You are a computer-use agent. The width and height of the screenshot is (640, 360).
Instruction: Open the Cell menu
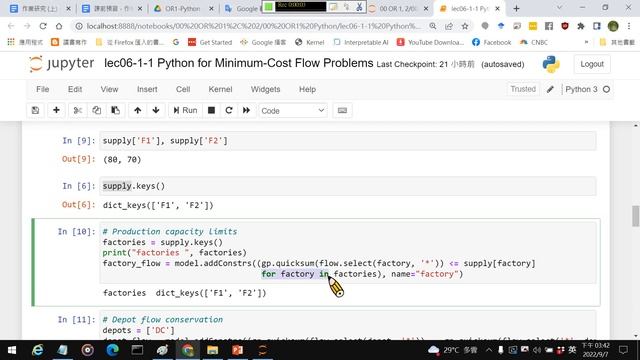(183, 89)
